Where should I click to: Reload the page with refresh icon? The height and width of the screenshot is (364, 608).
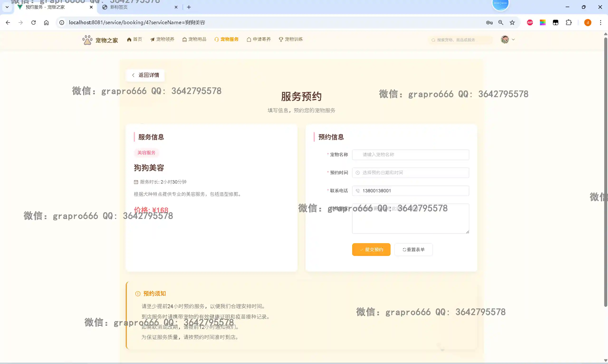pos(34,23)
